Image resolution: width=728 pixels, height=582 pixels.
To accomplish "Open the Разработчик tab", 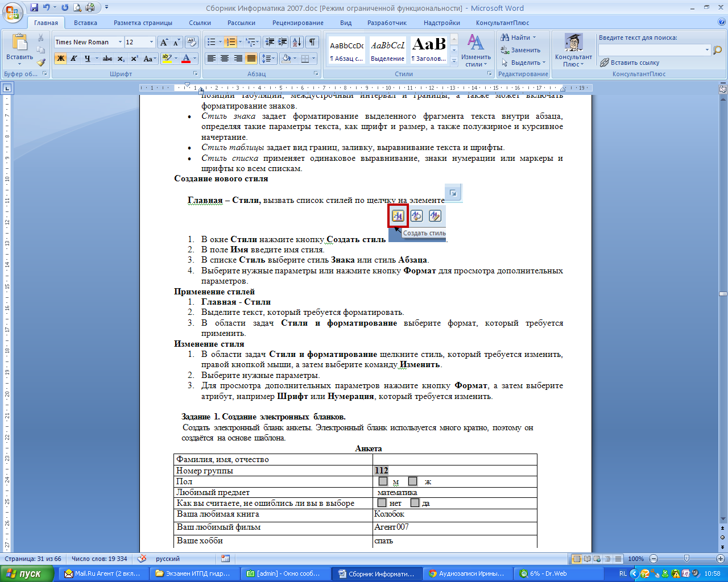I will 387,23.
